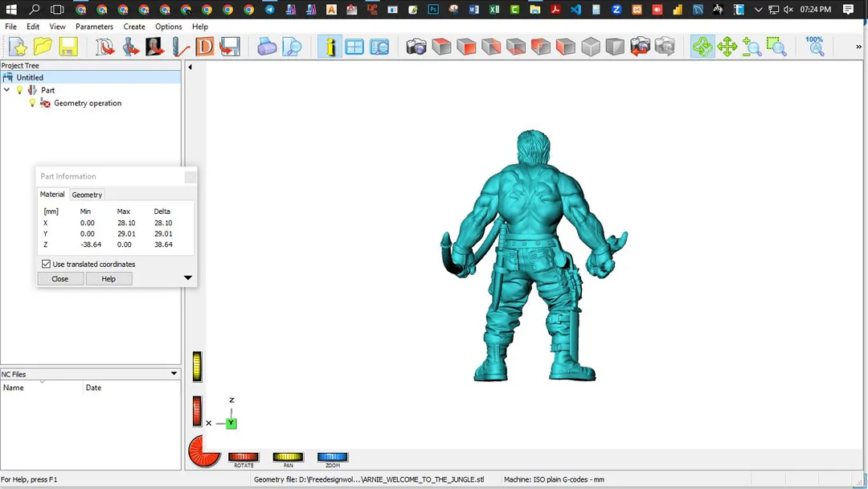
Task: Uncheck Use translated coordinates
Action: pyautogui.click(x=47, y=264)
